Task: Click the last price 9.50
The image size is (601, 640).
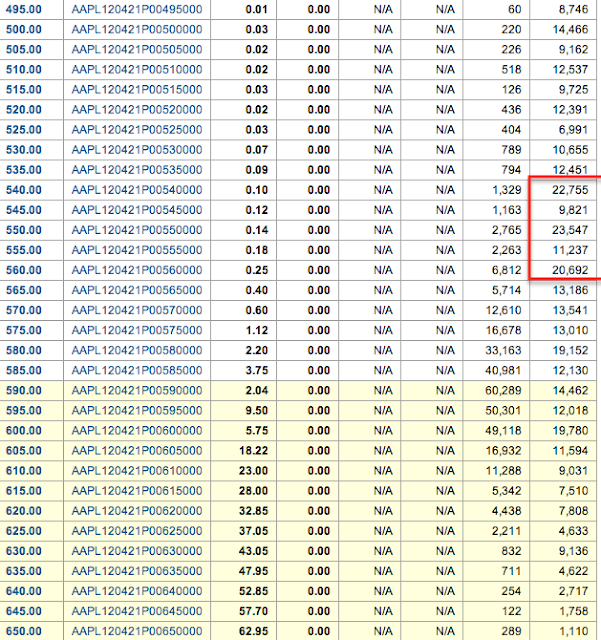Action: click(257, 411)
